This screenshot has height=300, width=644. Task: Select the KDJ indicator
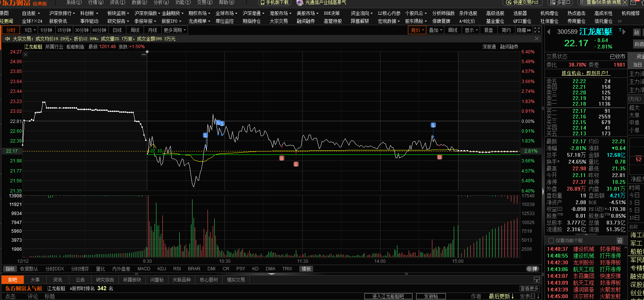point(162,269)
